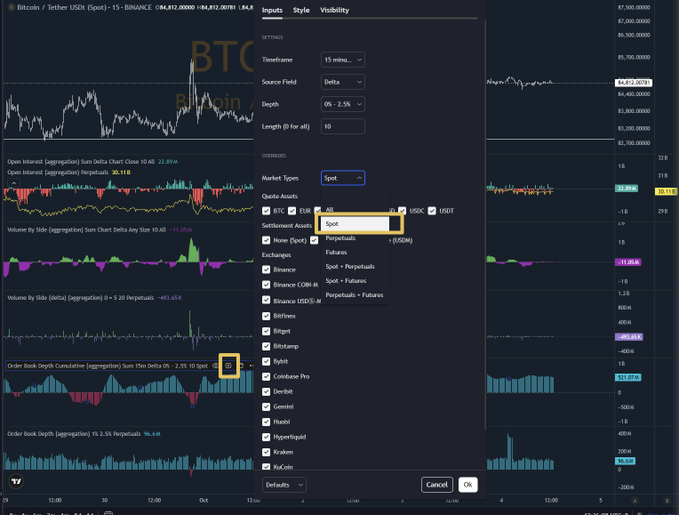The image size is (679, 515).
Task: Click the Cancel button
Action: [x=436, y=485]
